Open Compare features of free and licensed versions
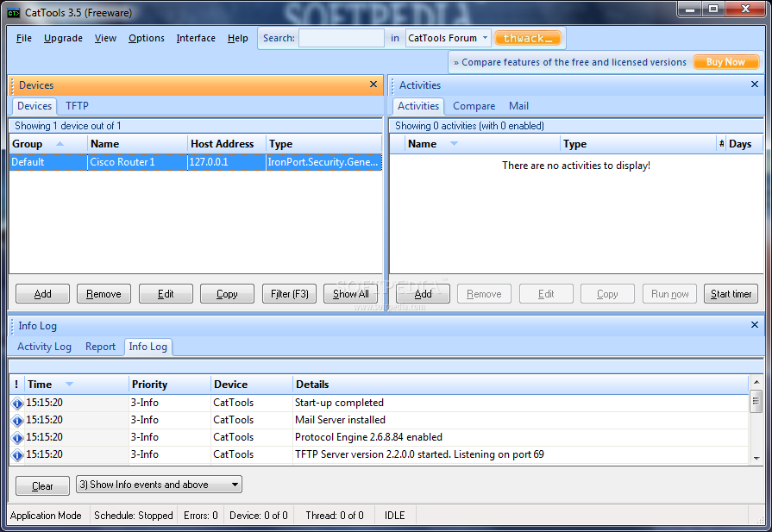This screenshot has width=772, height=532. (569, 62)
